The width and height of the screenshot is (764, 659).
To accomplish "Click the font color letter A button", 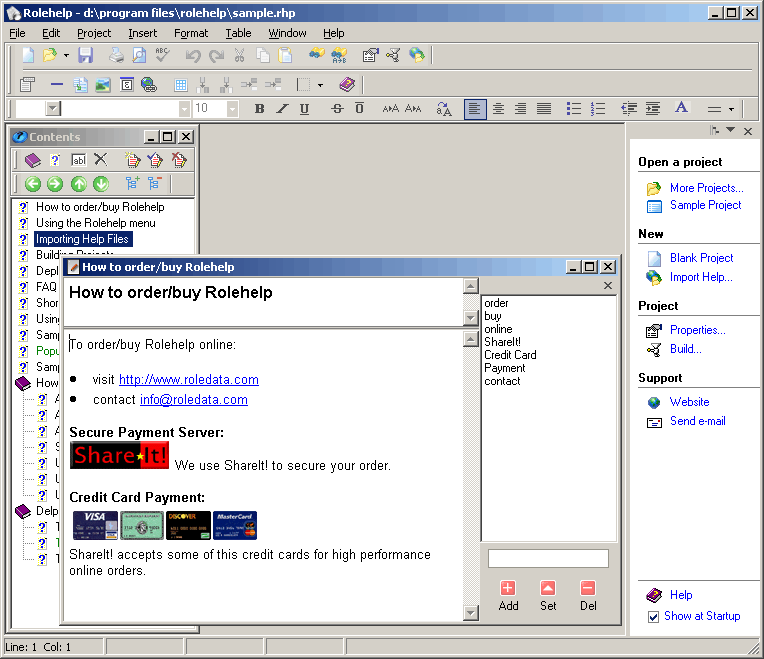I will point(681,109).
